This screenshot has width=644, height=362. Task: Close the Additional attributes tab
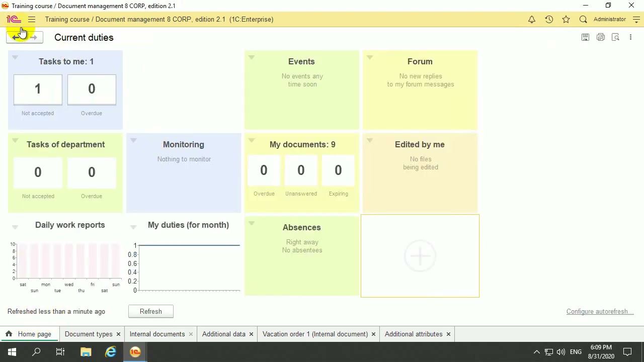448,334
